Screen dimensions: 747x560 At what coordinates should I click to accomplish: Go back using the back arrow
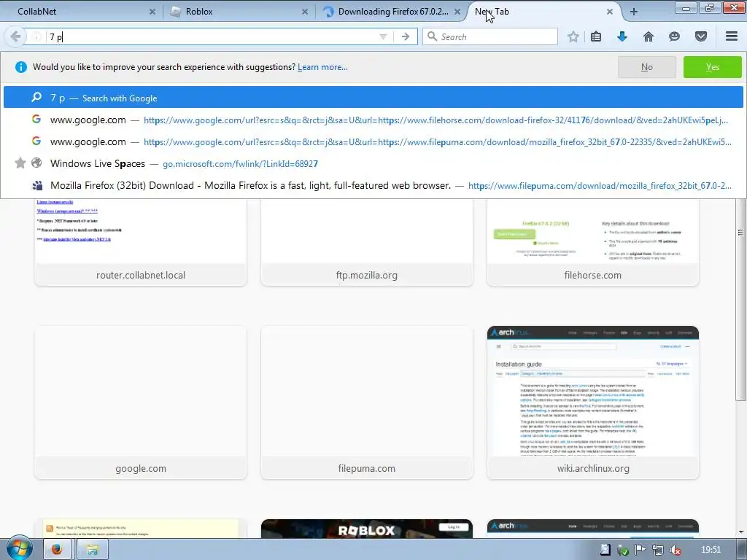point(15,36)
